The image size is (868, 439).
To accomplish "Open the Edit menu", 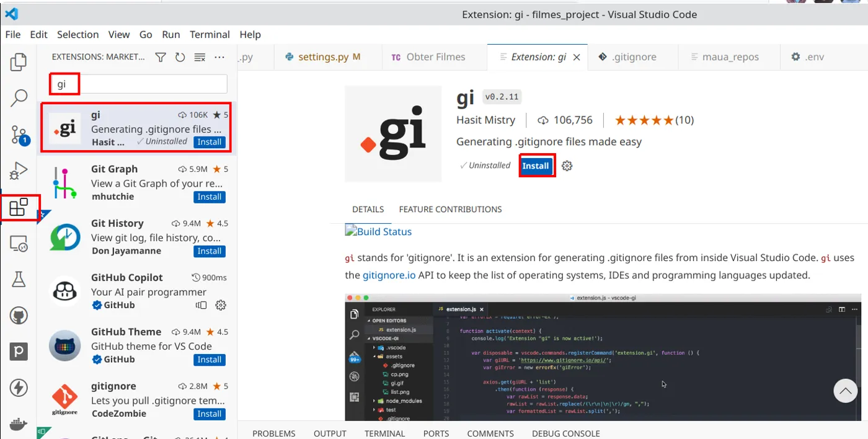I will point(38,35).
